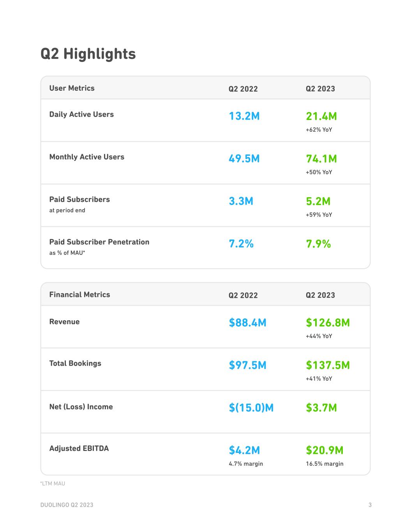Select the 7.9% penetration value
The height and width of the screenshot is (532, 411).
click(x=318, y=244)
